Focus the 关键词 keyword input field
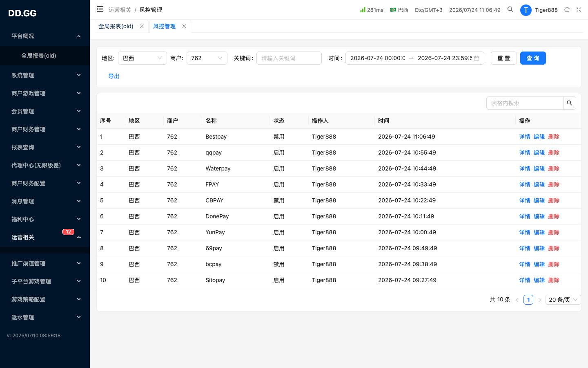Screen dimensions: 588x368 289,58
